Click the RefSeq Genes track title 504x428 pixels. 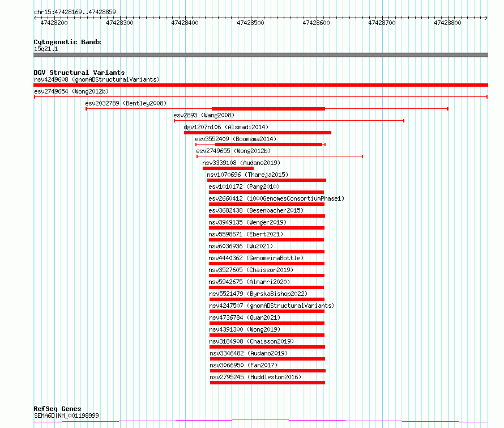click(57, 409)
